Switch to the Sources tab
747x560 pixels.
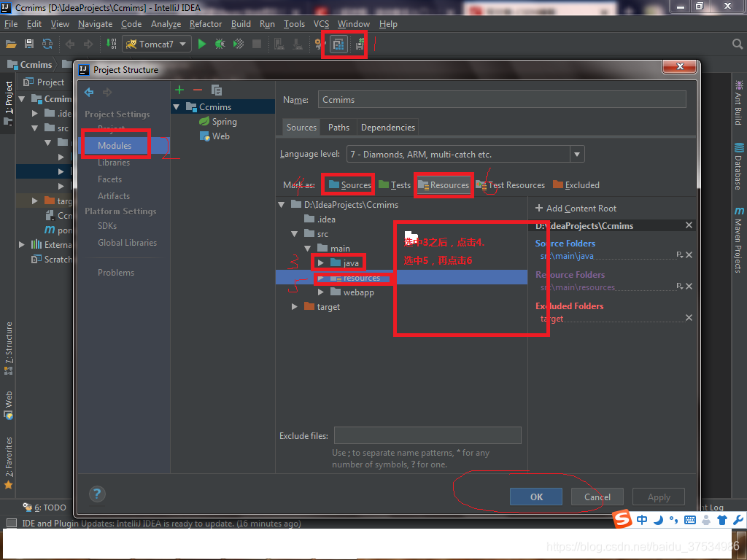click(x=301, y=128)
